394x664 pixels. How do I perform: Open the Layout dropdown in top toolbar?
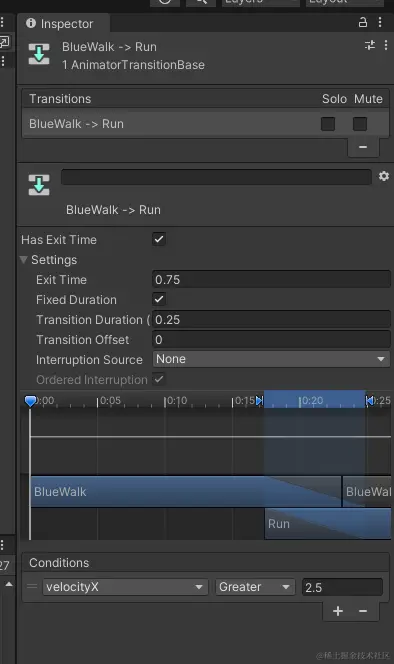(344, 2)
